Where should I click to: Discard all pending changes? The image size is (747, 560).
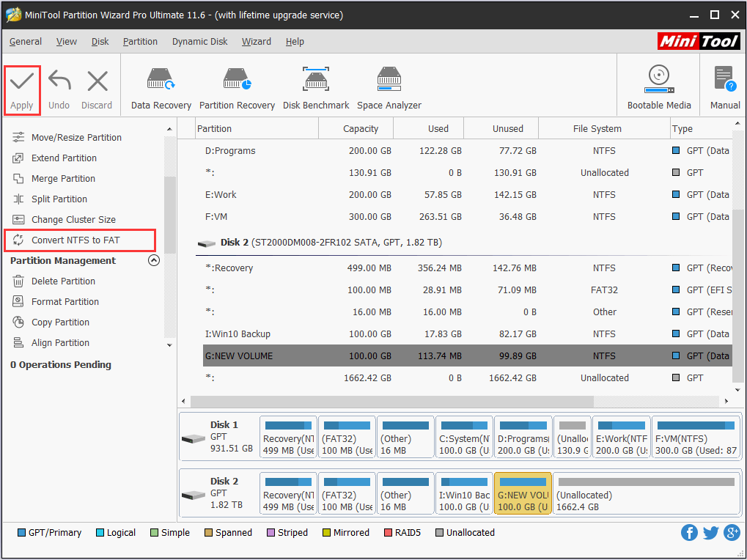(x=97, y=90)
